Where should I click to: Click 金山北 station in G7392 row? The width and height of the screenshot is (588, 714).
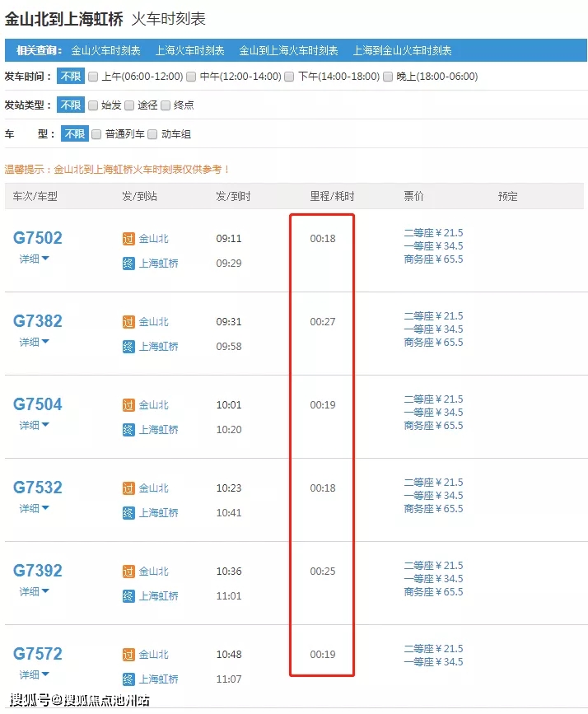click(x=153, y=572)
